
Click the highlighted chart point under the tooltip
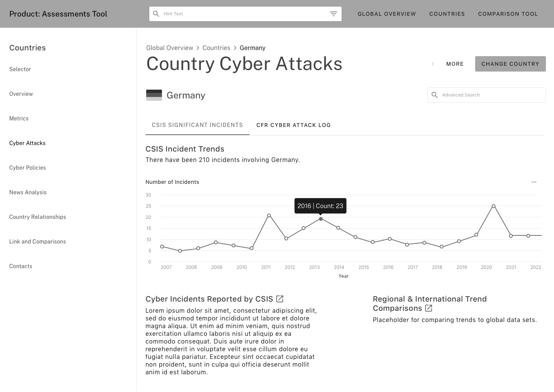click(x=321, y=219)
